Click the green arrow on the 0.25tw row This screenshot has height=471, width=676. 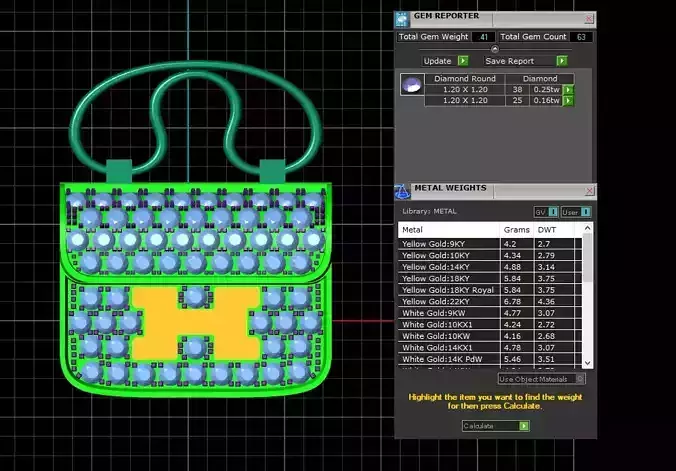tap(568, 90)
